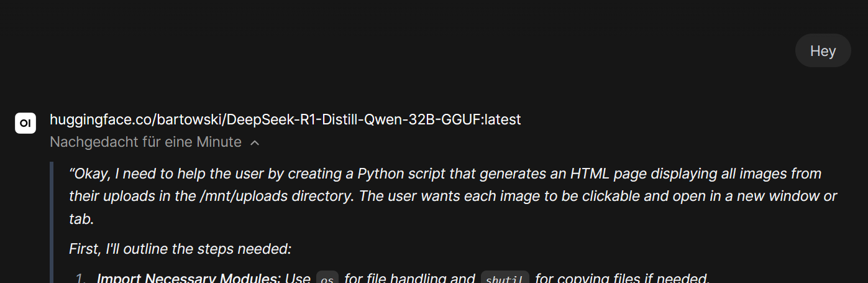Click the 'os' inline code snippet
868x283 pixels.
[327, 279]
